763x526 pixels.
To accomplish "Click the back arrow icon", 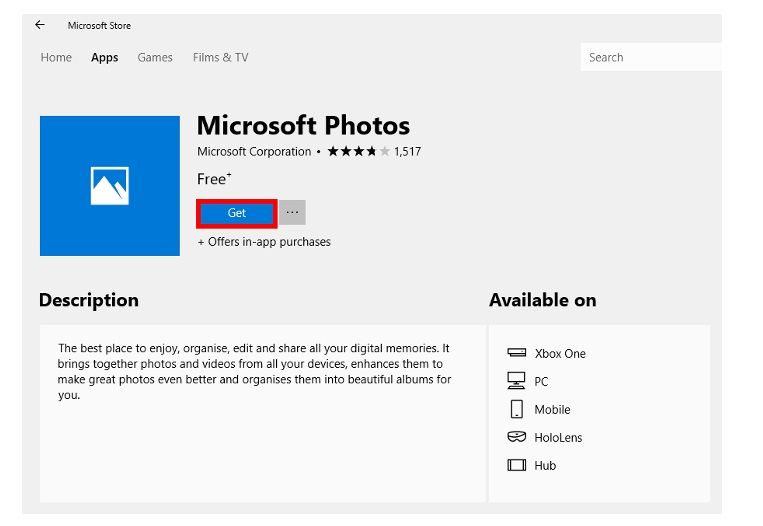I will [x=39, y=25].
